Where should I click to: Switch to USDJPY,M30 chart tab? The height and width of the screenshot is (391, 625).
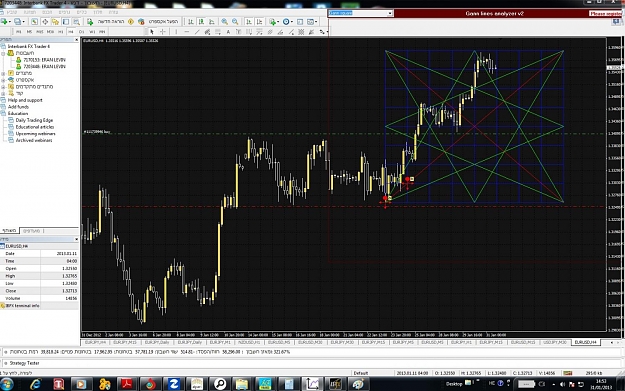[x=554, y=342]
